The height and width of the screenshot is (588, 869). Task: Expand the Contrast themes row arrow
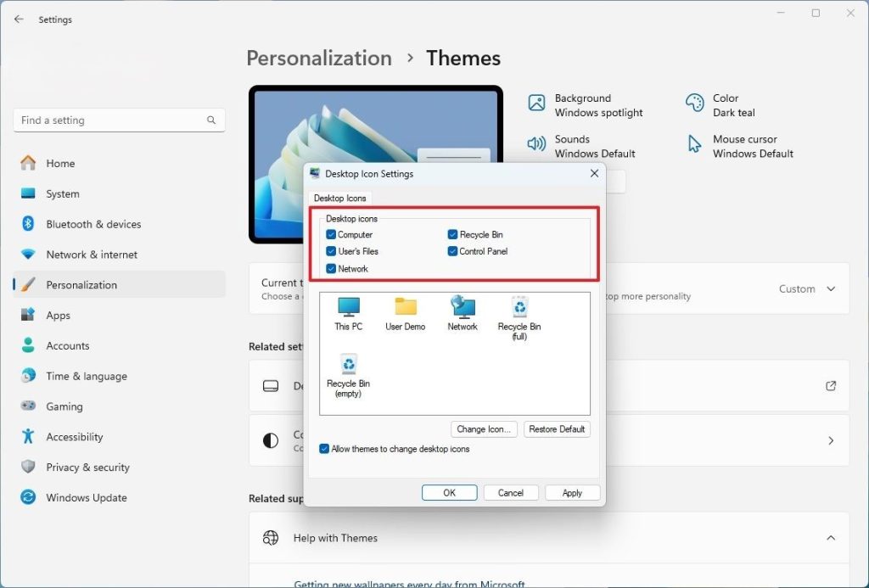[x=830, y=441]
